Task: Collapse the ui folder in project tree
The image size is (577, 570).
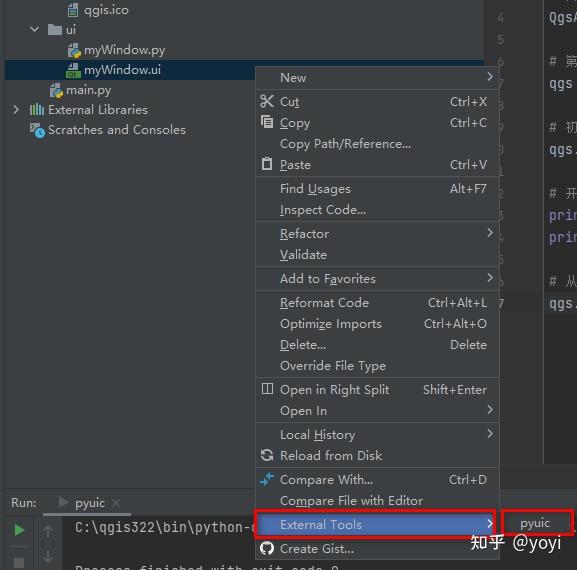Action: [35, 29]
